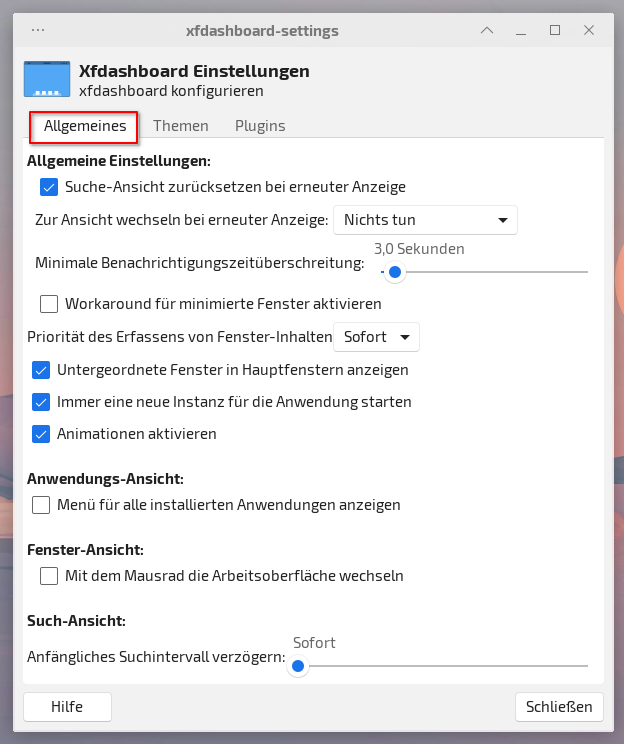The image size is (624, 744).
Task: Click the 'Xfdashboard Einstellungen' title
Action: tap(194, 71)
